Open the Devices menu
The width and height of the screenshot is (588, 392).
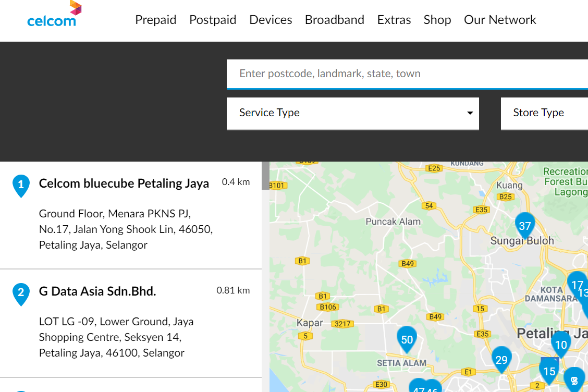tap(271, 20)
